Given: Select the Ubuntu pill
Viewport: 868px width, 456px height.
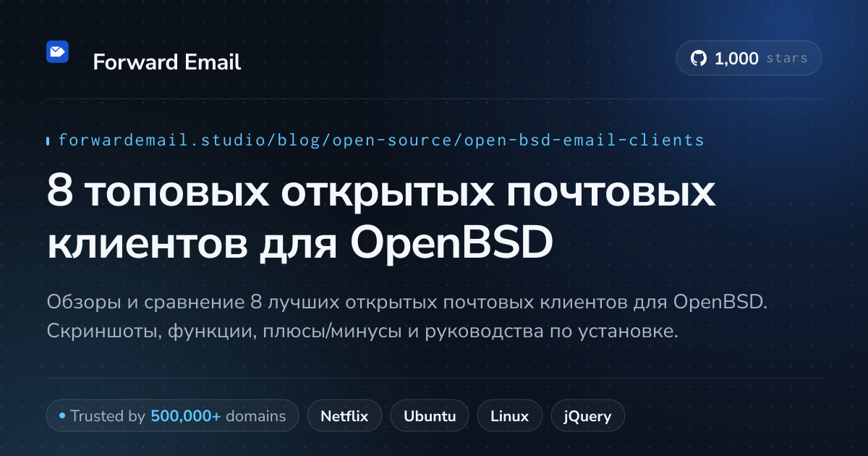Looking at the screenshot, I should pyautogui.click(x=430, y=416).
